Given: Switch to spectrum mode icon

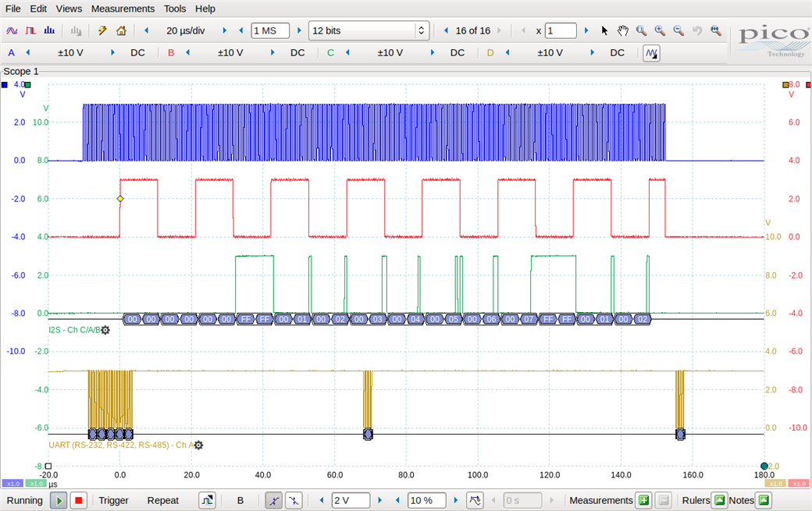Looking at the screenshot, I should 49,30.
